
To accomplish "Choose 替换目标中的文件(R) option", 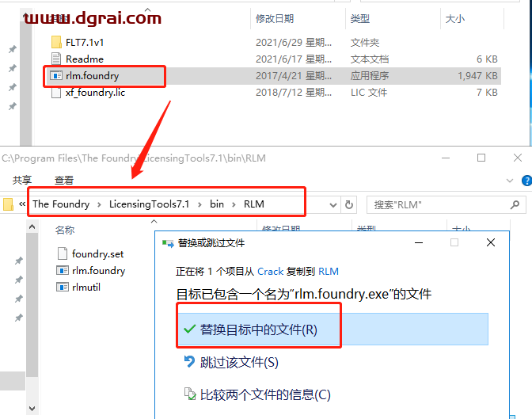I will tap(333, 329).
